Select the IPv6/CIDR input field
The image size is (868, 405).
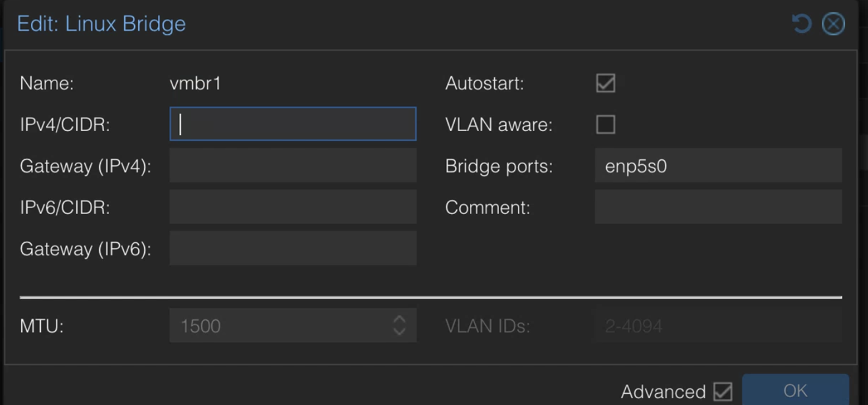coord(293,207)
